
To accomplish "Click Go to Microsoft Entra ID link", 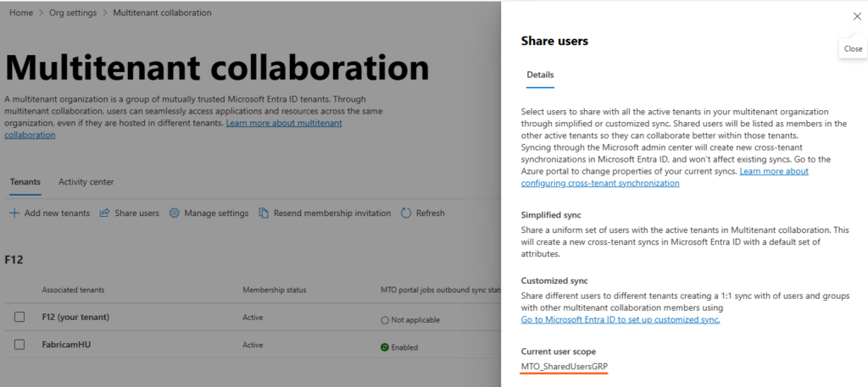I will pyautogui.click(x=620, y=319).
